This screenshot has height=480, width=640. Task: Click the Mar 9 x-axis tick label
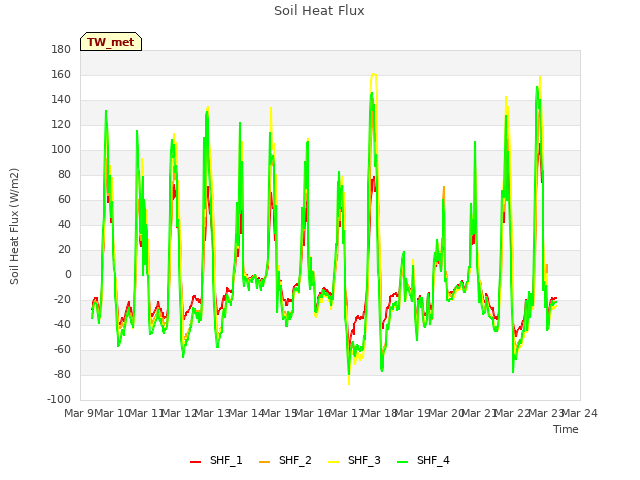point(79,413)
